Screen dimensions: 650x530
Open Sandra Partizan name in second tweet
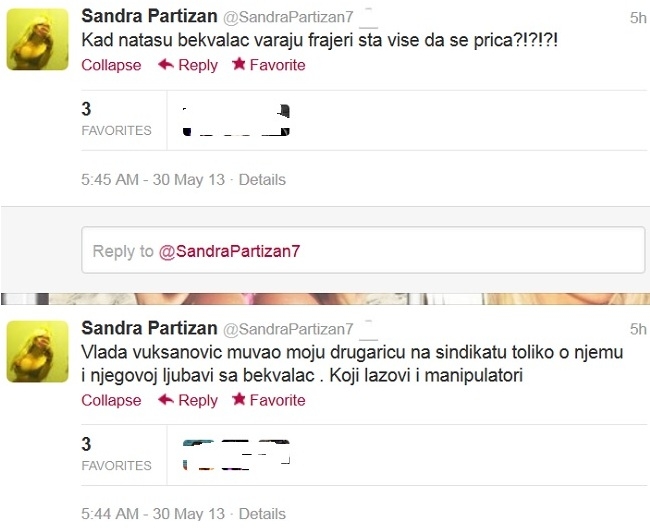point(149,328)
